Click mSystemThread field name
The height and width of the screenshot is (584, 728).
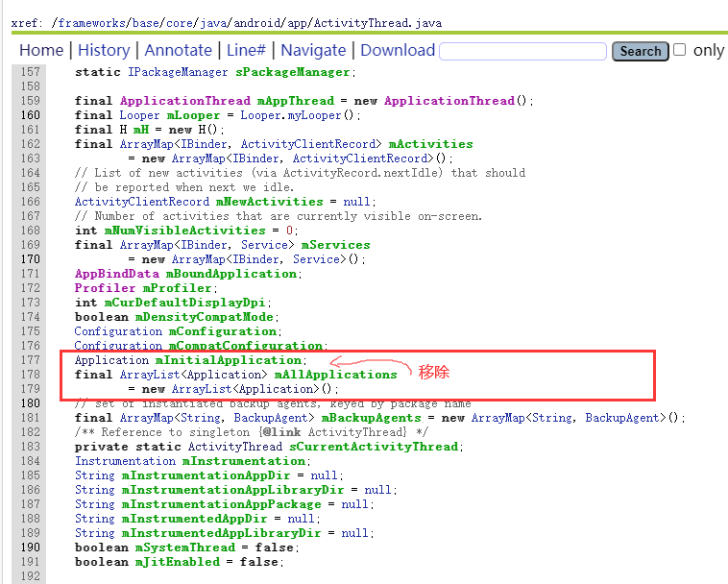click(185, 547)
